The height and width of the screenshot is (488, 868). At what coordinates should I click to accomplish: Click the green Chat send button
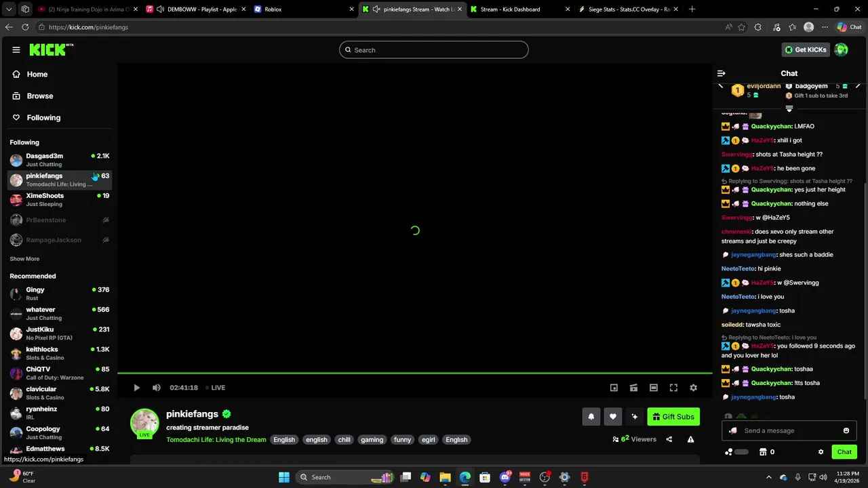tap(844, 452)
